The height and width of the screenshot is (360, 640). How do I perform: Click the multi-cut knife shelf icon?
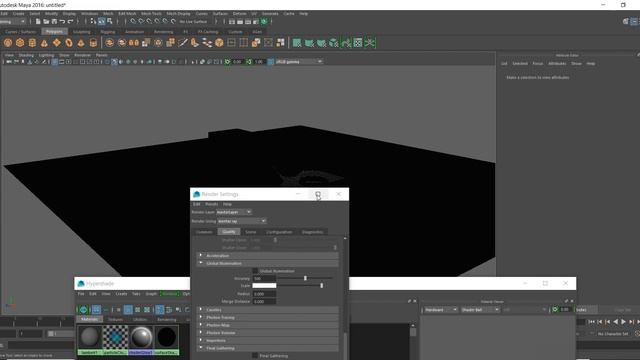183,43
